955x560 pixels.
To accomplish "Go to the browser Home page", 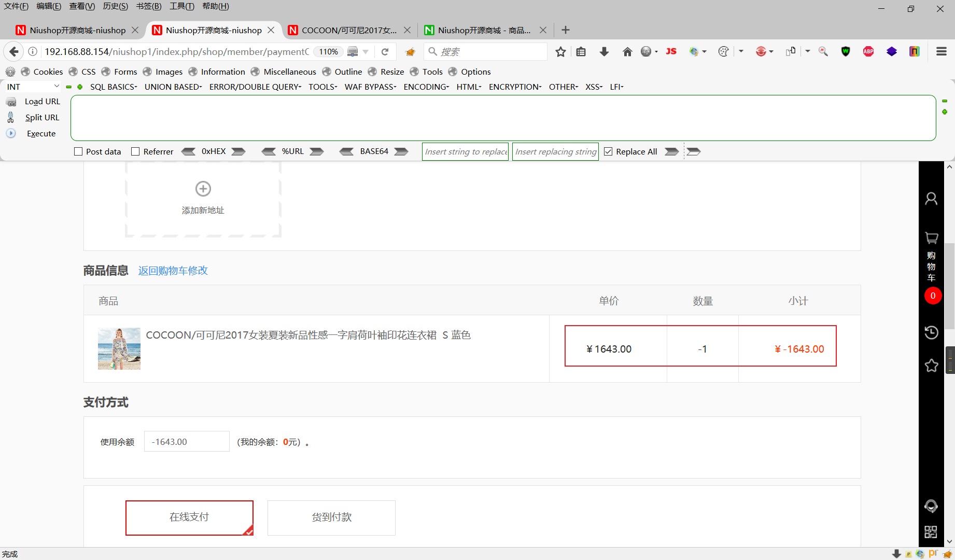I will click(x=627, y=51).
